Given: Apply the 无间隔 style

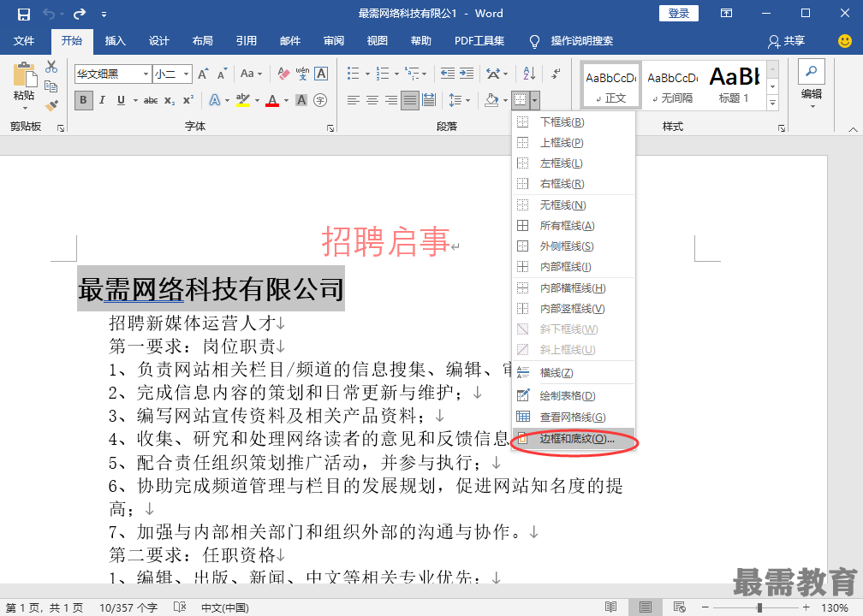Looking at the screenshot, I should tap(673, 84).
